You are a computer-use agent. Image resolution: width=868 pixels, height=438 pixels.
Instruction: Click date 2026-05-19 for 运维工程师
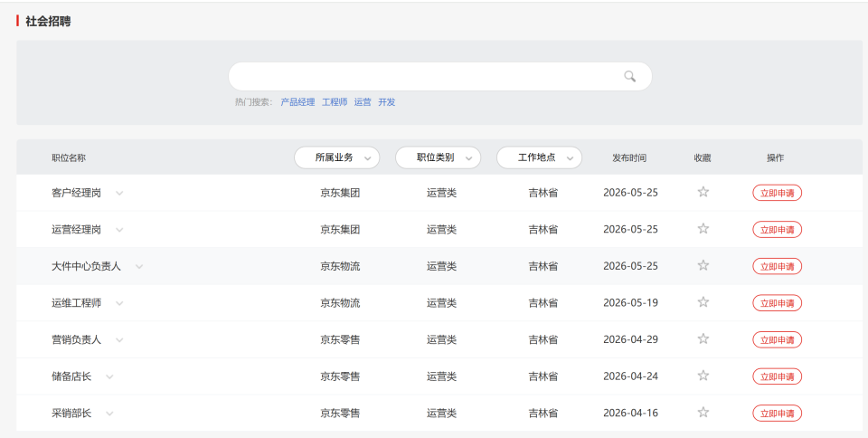coord(630,303)
